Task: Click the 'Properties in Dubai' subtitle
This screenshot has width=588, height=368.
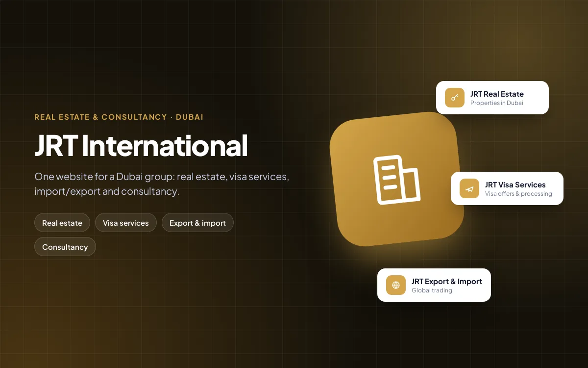Action: [x=497, y=103]
